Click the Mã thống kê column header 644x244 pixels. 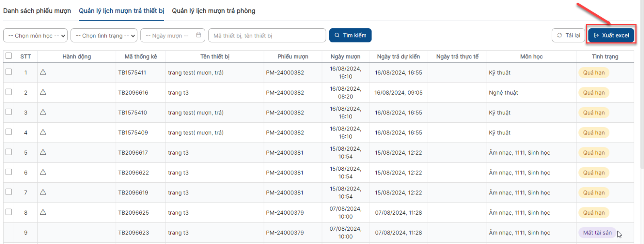[141, 56]
